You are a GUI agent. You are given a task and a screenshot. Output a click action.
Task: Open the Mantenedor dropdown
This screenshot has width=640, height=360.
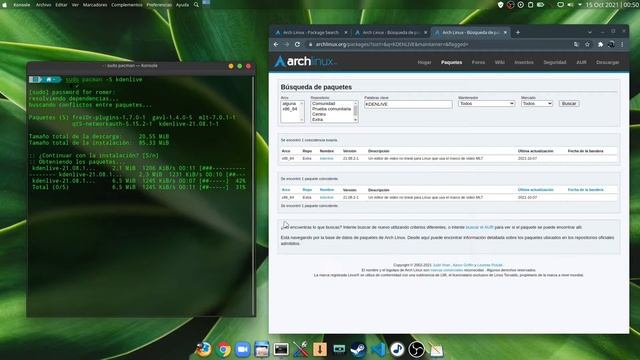click(x=486, y=104)
